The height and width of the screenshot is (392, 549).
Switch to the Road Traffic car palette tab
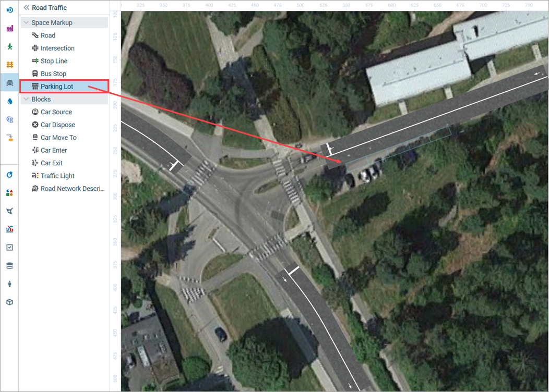click(10, 83)
